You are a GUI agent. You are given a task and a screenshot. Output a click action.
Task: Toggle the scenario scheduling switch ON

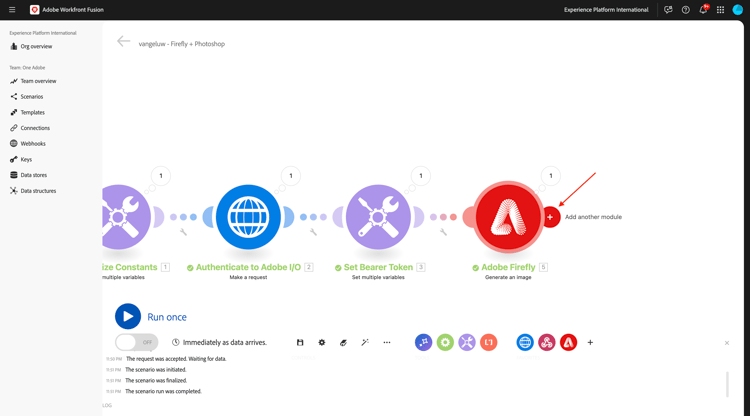click(x=136, y=342)
